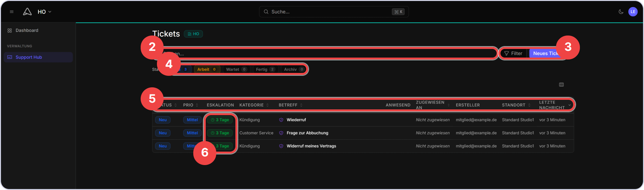Click Neu badge in Frage zur Abbuchung row

coord(163,133)
